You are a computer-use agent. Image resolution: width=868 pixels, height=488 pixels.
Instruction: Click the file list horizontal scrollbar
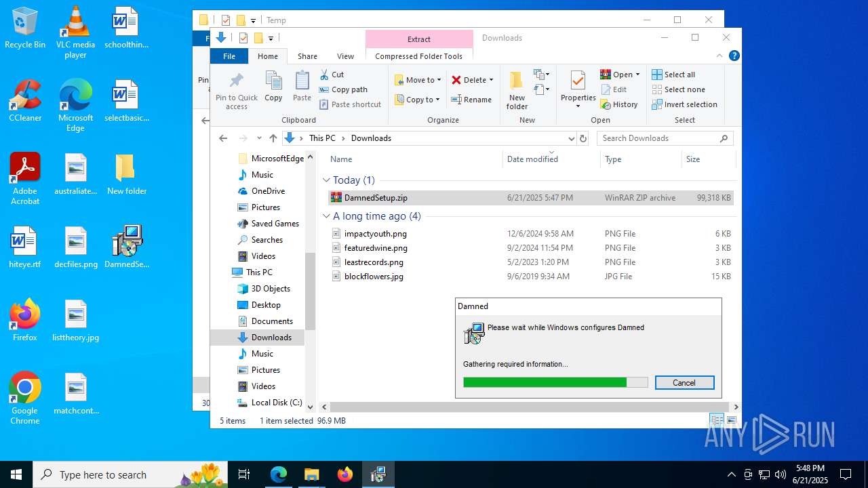point(530,407)
